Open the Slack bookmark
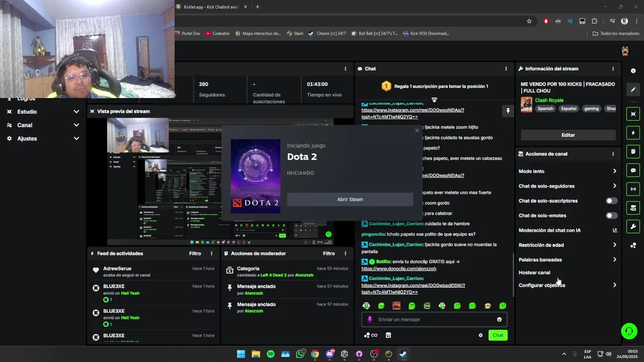The width and height of the screenshot is (644, 362). (x=295, y=34)
